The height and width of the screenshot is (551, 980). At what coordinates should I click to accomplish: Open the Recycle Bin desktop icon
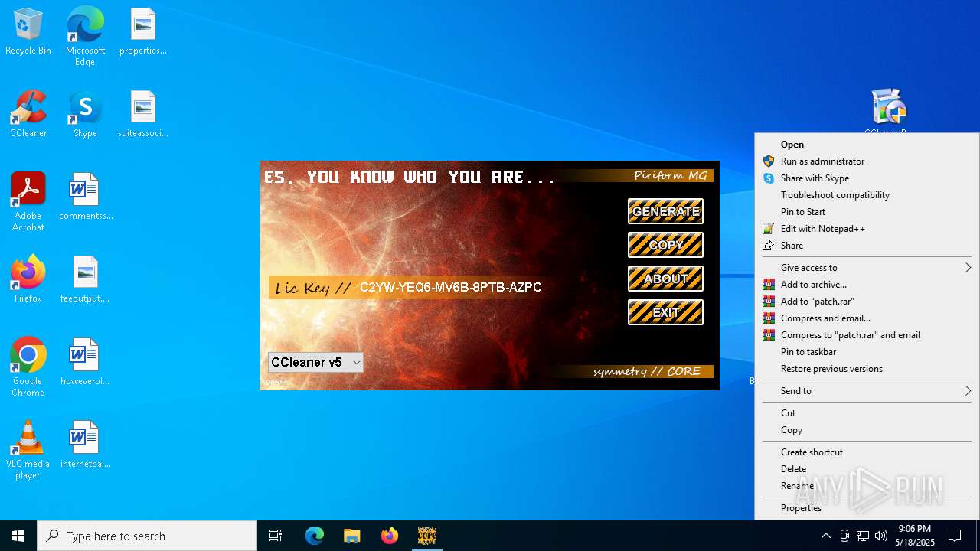point(28,32)
